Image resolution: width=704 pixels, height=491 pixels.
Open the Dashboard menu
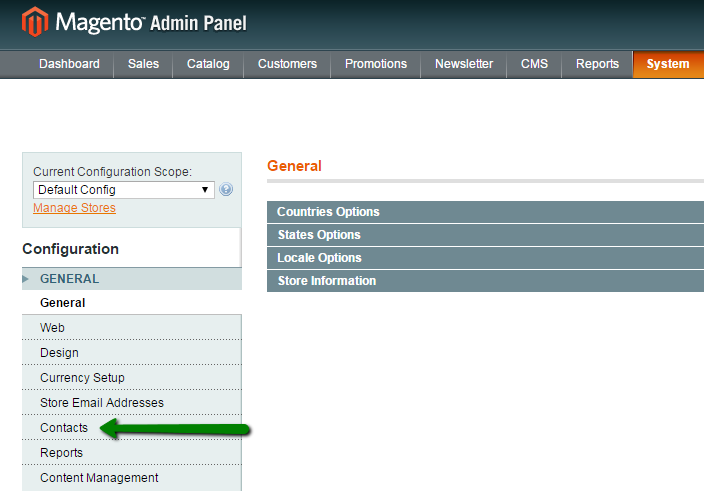pos(69,64)
